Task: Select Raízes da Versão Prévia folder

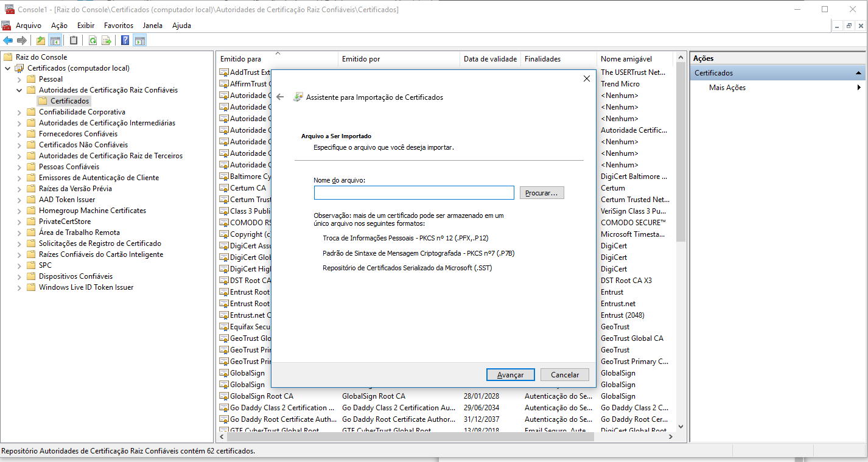Action: [75, 189]
